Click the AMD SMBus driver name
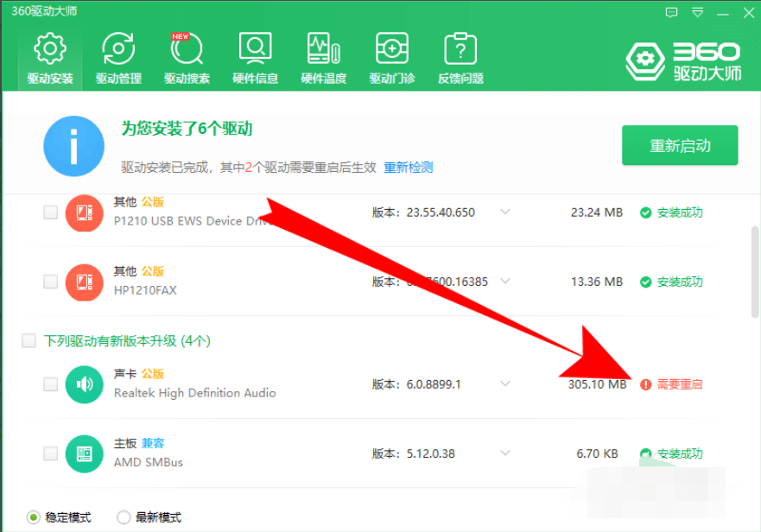761x532 pixels. [148, 462]
